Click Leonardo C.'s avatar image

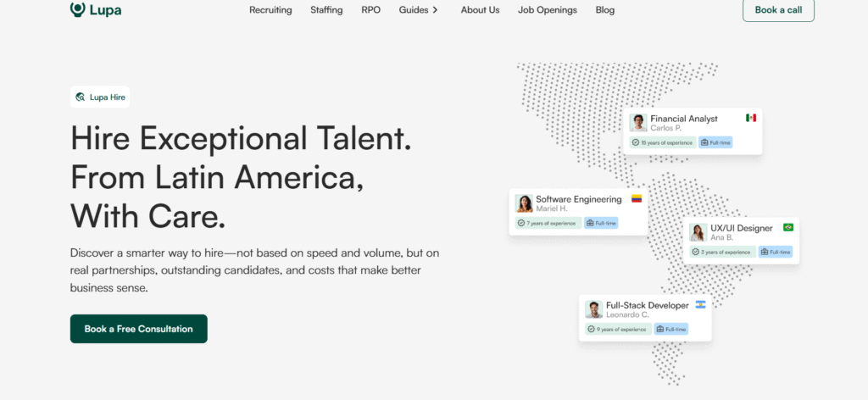pyautogui.click(x=593, y=309)
